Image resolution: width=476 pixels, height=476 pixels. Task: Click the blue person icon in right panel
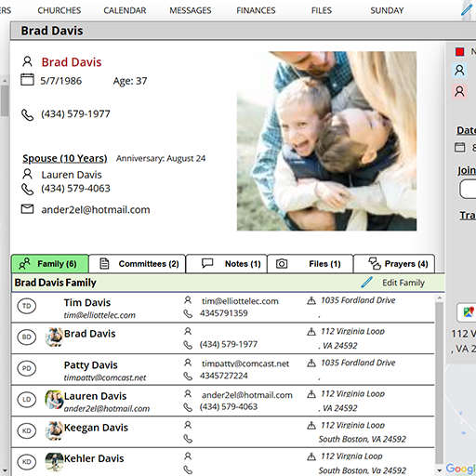pyautogui.click(x=459, y=71)
